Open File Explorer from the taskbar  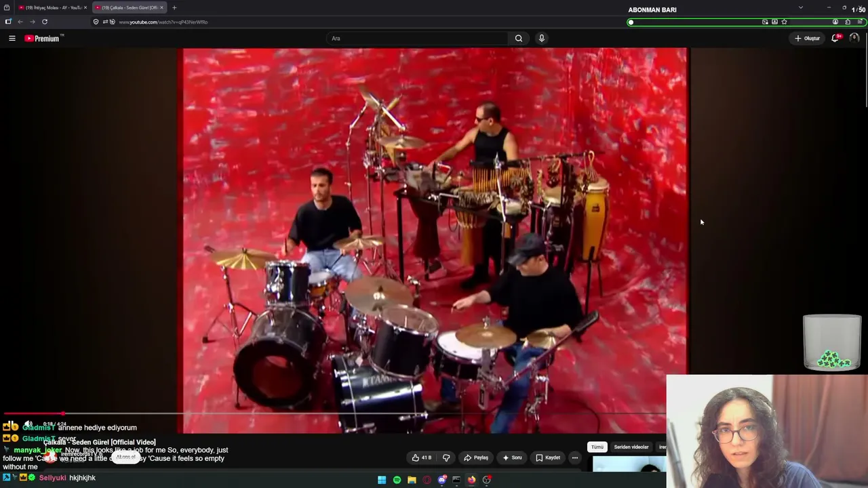[x=412, y=480]
